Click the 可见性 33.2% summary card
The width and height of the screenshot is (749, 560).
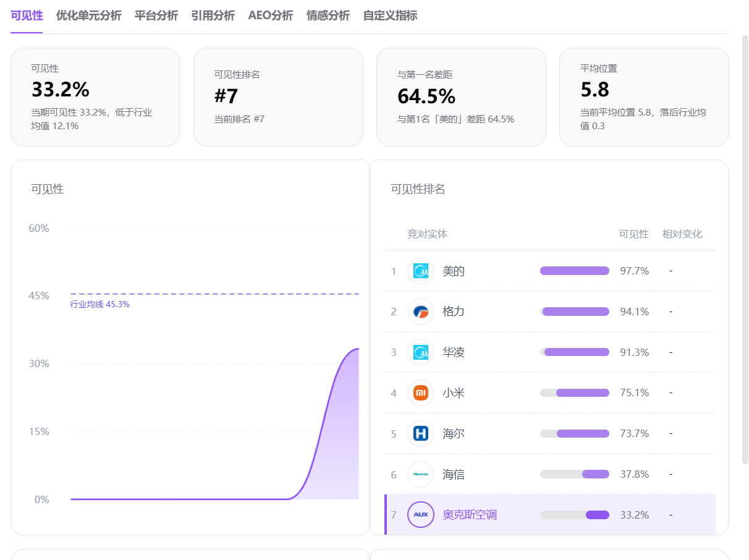(x=95, y=97)
